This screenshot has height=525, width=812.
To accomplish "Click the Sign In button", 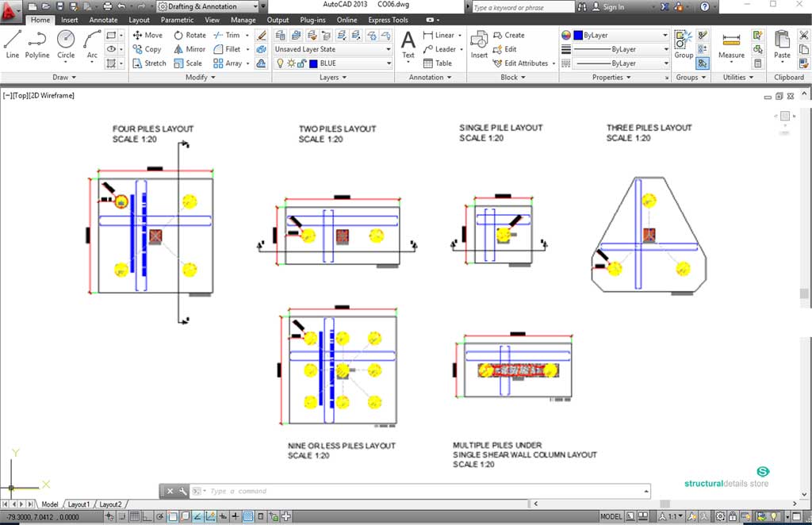I will 613,7.
